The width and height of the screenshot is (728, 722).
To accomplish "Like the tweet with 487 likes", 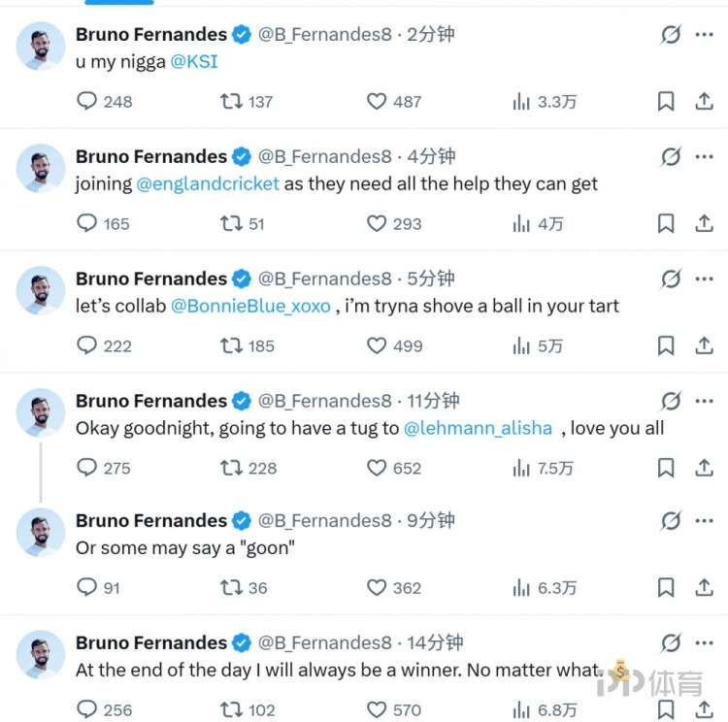I will [377, 101].
